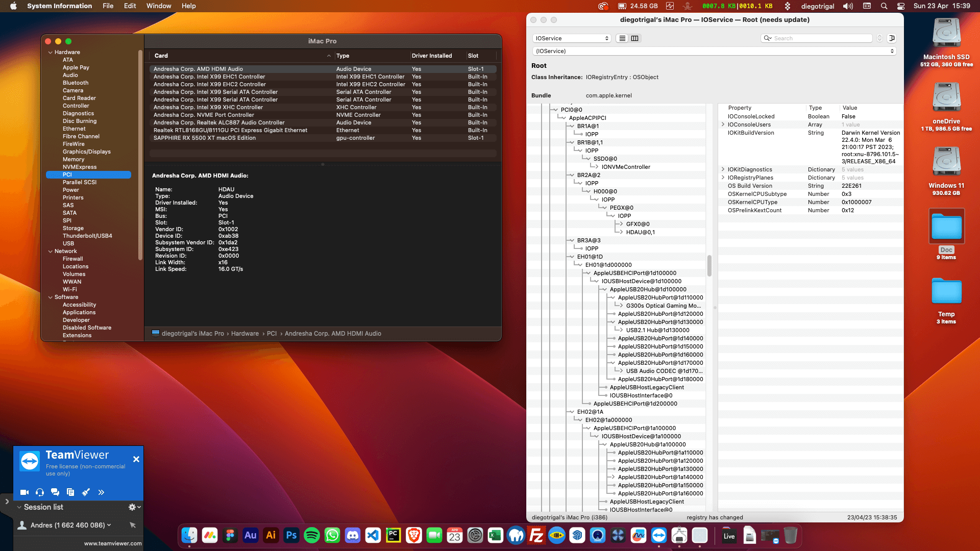Click volume icon in menu bar
Screen dimensions: 980x551
(x=848, y=6)
